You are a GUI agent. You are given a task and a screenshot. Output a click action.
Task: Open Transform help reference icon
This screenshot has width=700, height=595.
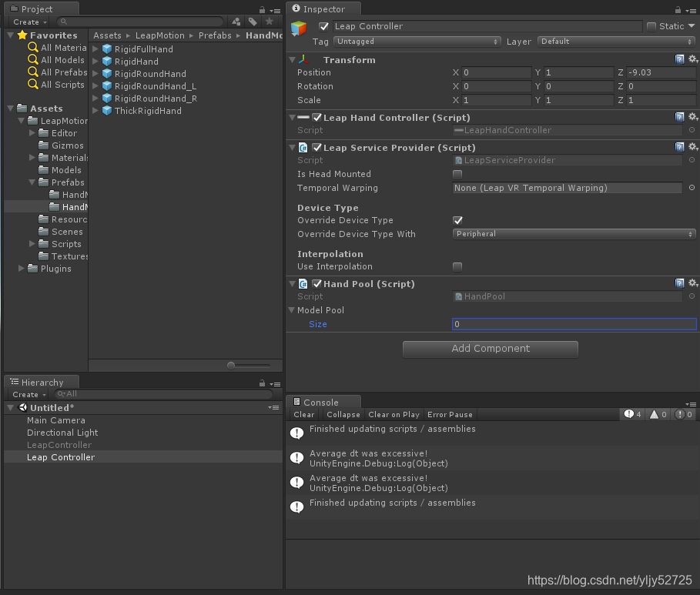click(x=679, y=59)
